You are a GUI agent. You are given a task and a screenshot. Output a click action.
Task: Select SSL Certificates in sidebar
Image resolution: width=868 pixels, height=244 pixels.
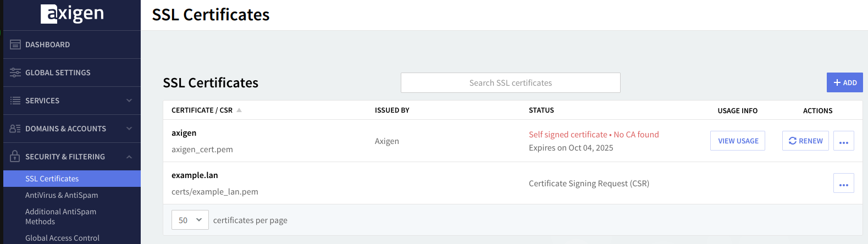pyautogui.click(x=52, y=179)
